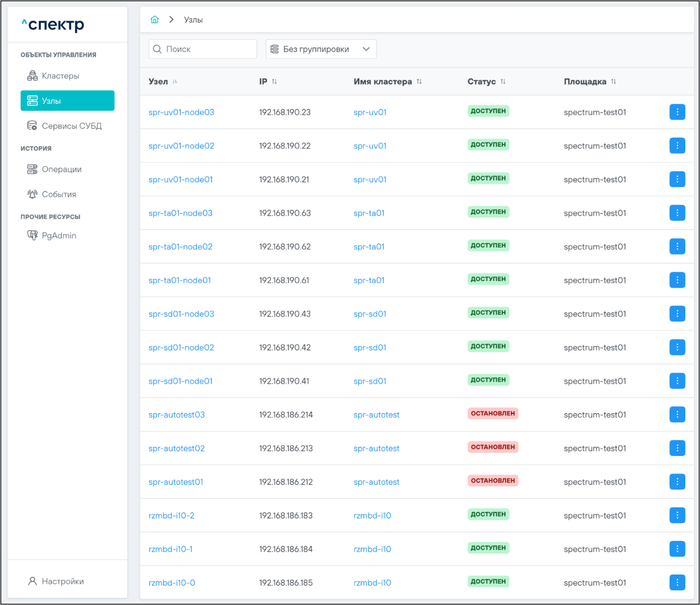Image resolution: width=700 pixels, height=605 pixels.
Task: Sort table by Узел column icon
Action: pos(175,82)
